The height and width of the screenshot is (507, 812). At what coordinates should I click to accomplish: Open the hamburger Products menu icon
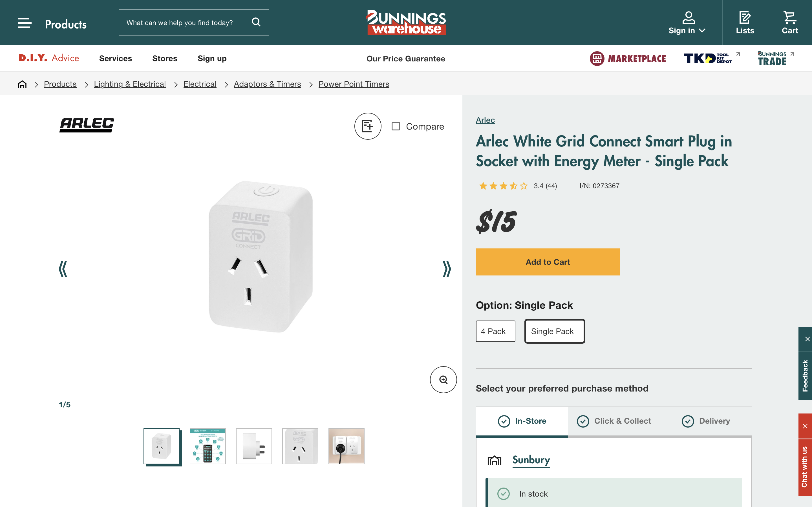(x=25, y=23)
